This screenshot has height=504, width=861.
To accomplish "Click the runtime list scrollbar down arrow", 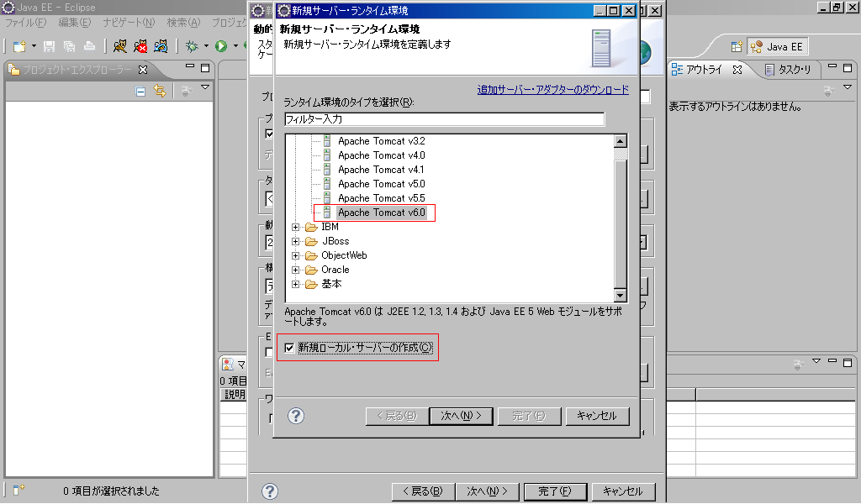I will (621, 296).
